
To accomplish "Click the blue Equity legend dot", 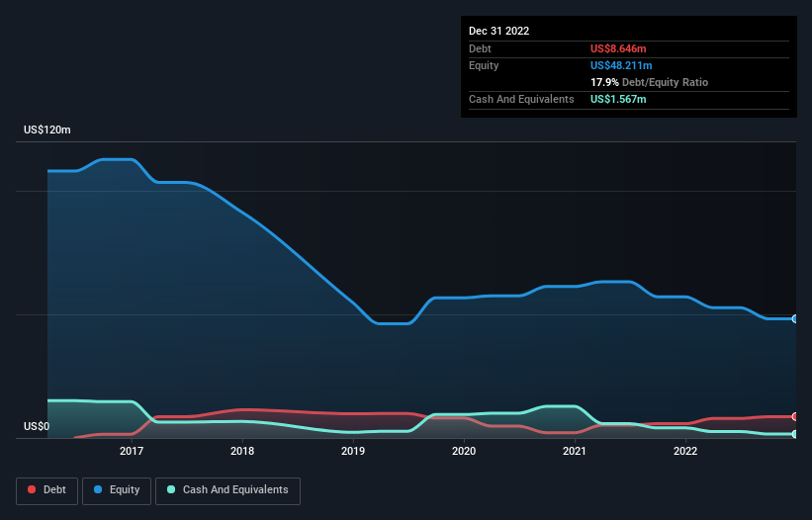I will click(x=98, y=489).
